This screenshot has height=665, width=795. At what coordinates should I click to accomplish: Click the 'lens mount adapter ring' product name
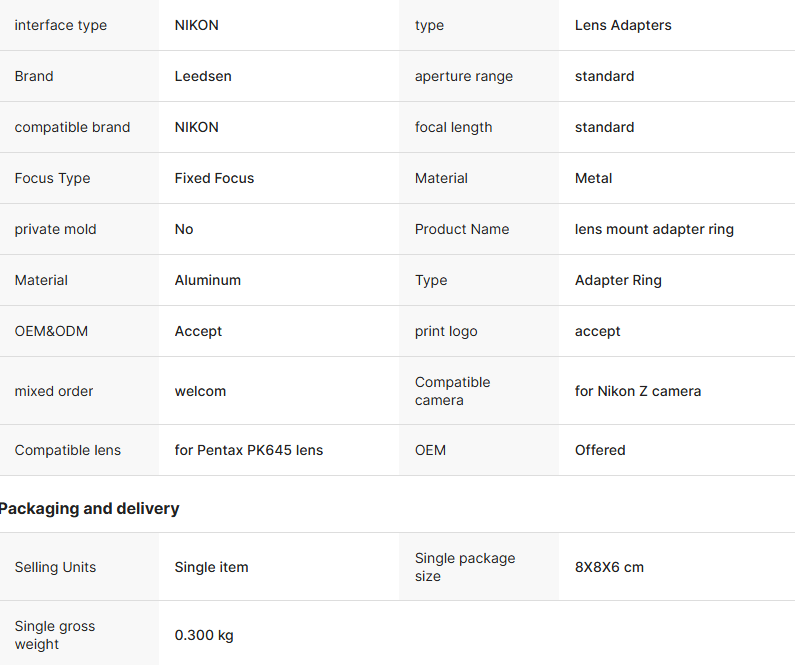click(654, 229)
